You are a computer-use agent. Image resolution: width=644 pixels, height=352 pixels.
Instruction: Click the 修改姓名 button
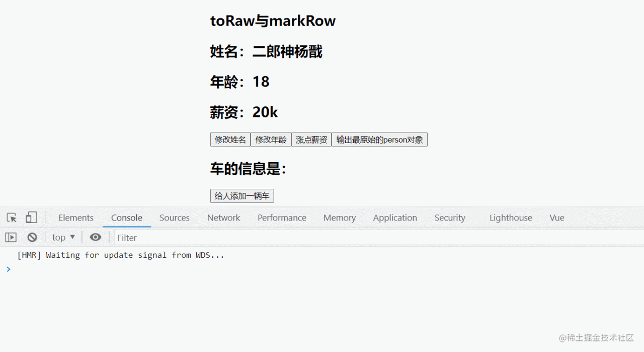point(230,139)
